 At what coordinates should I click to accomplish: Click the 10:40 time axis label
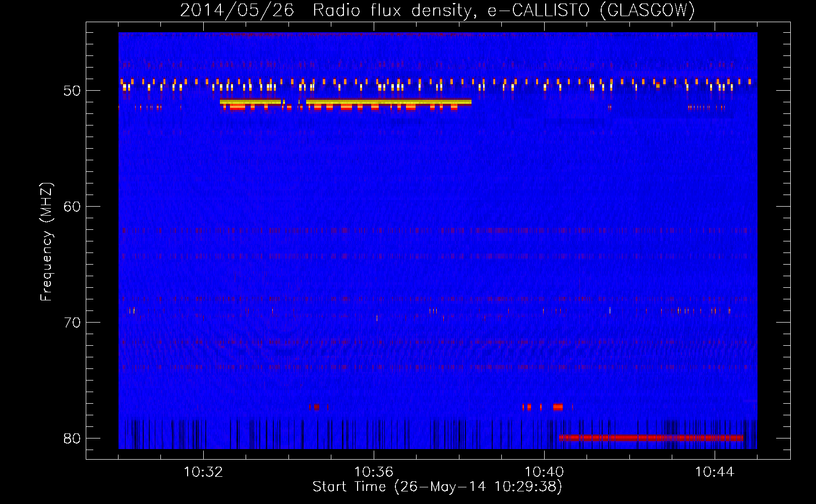pos(544,472)
